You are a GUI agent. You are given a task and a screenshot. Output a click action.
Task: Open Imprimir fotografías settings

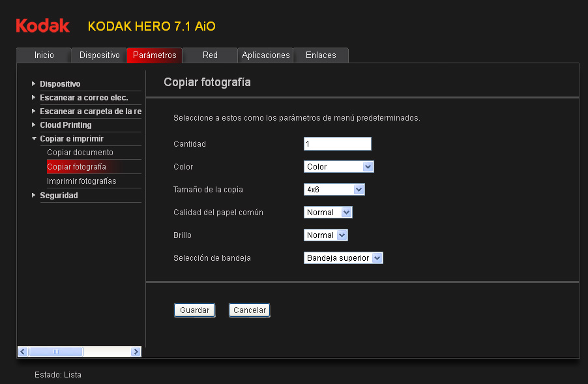point(81,181)
